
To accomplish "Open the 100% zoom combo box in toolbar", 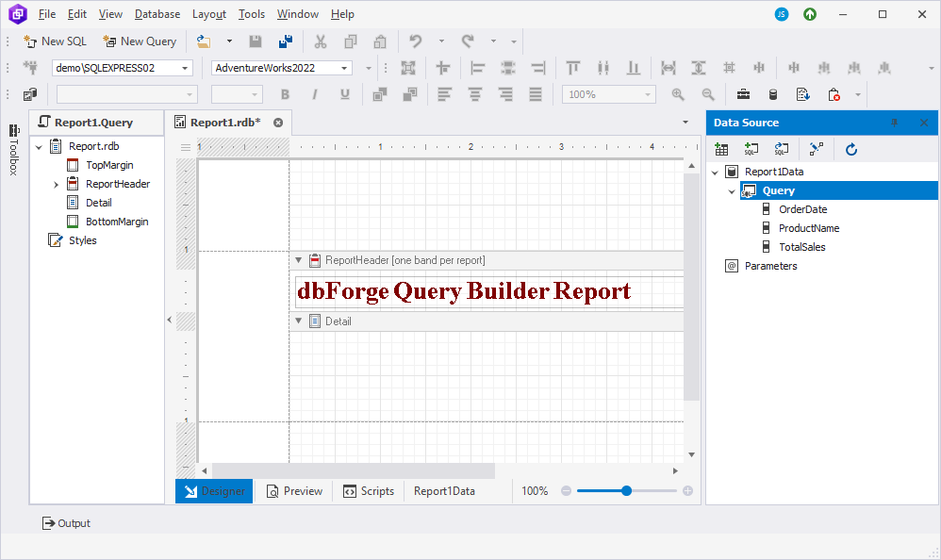I will 608,94.
